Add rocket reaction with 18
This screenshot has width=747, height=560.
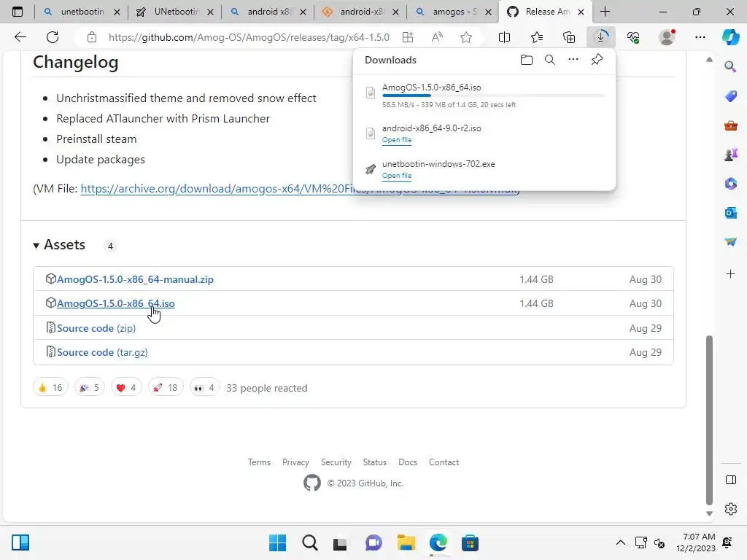(166, 388)
